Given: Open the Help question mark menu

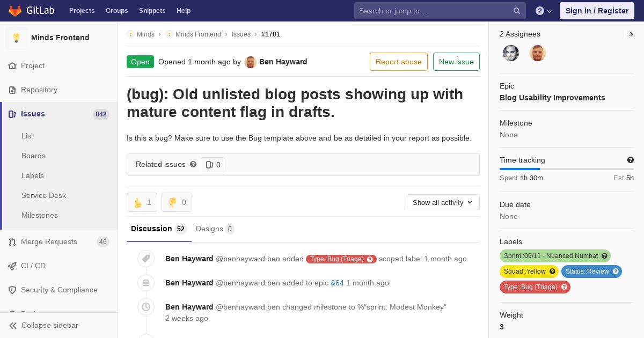Looking at the screenshot, I should [544, 11].
